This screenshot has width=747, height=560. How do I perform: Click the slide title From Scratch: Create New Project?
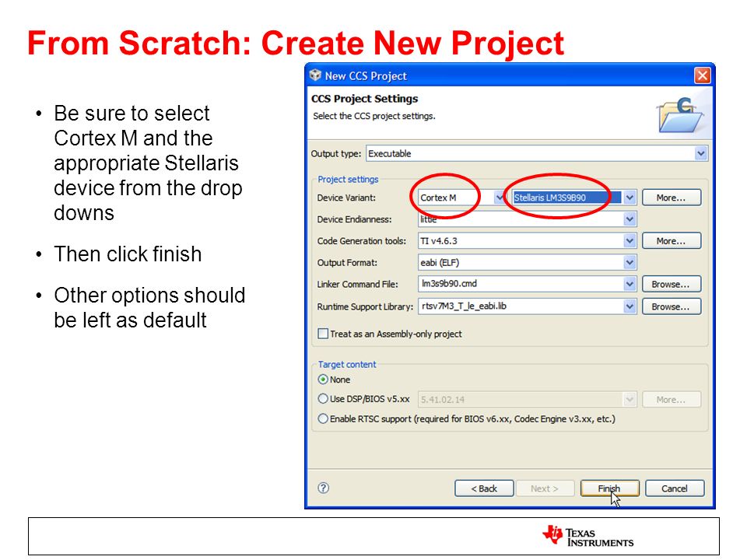(x=296, y=43)
